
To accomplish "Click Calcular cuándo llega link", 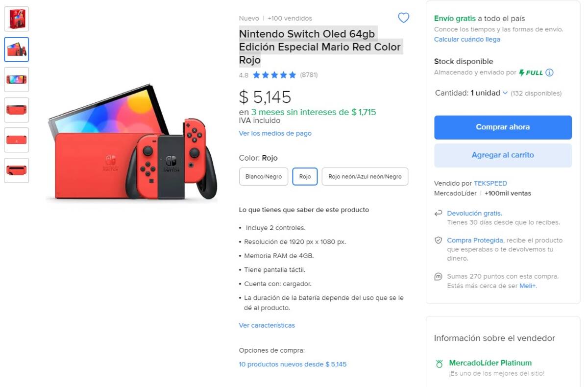I will [467, 39].
